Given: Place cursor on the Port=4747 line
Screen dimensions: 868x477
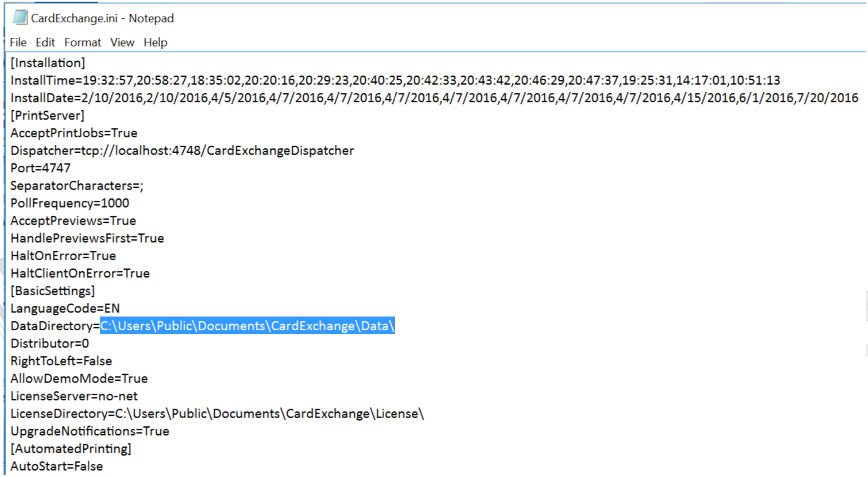Looking at the screenshot, I should click(x=41, y=168).
